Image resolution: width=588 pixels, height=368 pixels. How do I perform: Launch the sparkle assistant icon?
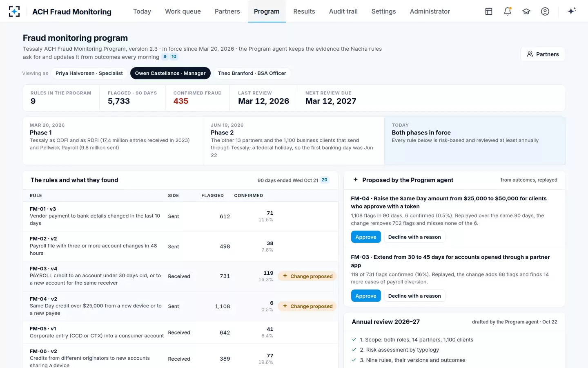click(572, 11)
